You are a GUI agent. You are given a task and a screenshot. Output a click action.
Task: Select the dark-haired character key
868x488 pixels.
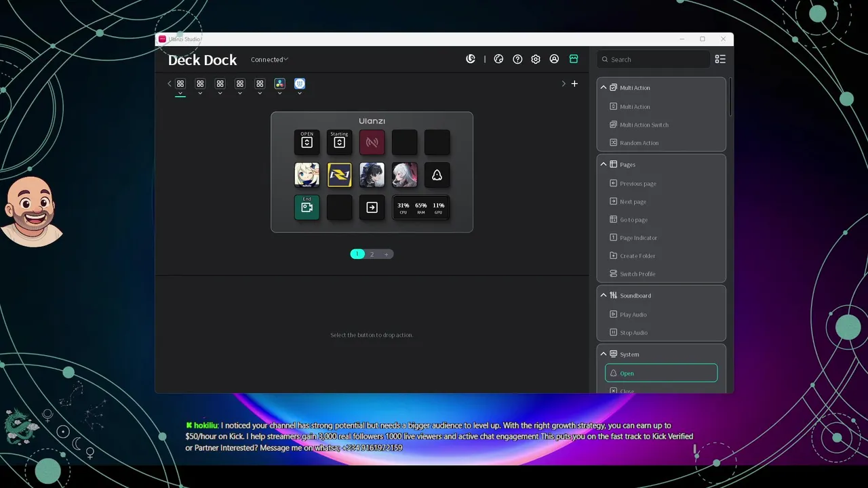click(x=372, y=175)
